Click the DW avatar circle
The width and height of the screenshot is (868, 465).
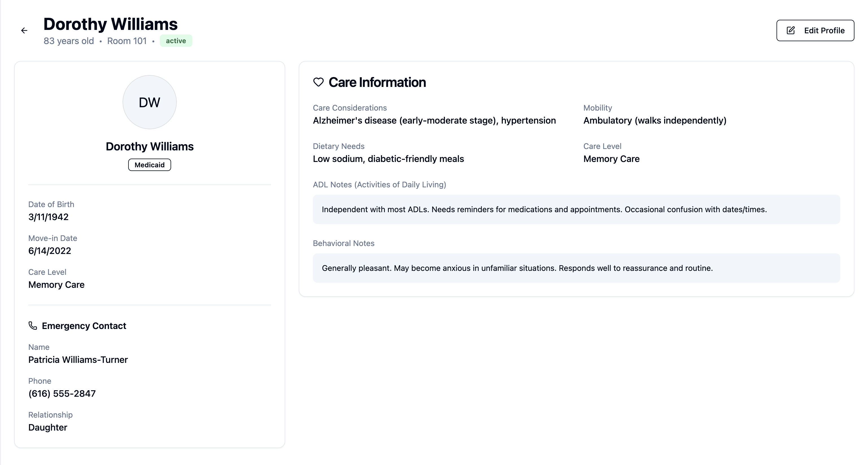click(x=150, y=102)
